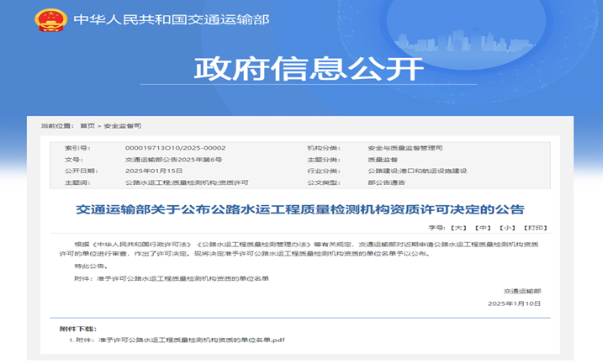Image resolution: width=603 pixels, height=364 pixels.
Task: Click the 索引号 label
Action: click(77, 148)
